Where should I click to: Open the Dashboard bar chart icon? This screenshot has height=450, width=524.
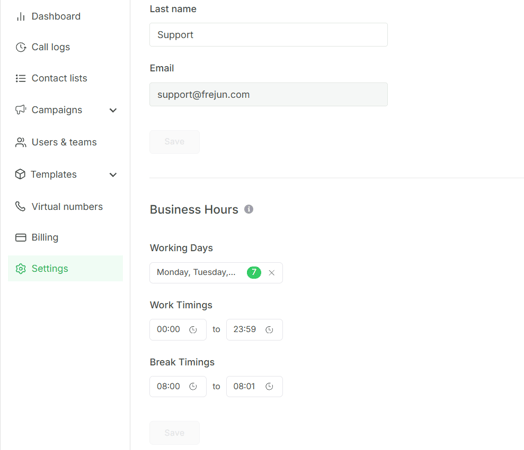(x=21, y=16)
